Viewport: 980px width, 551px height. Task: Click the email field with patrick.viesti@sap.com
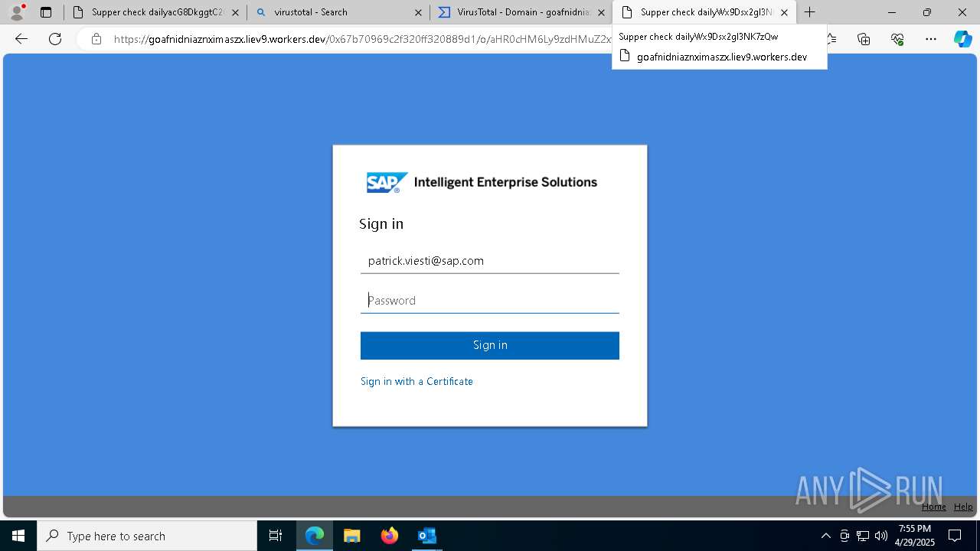[490, 261]
